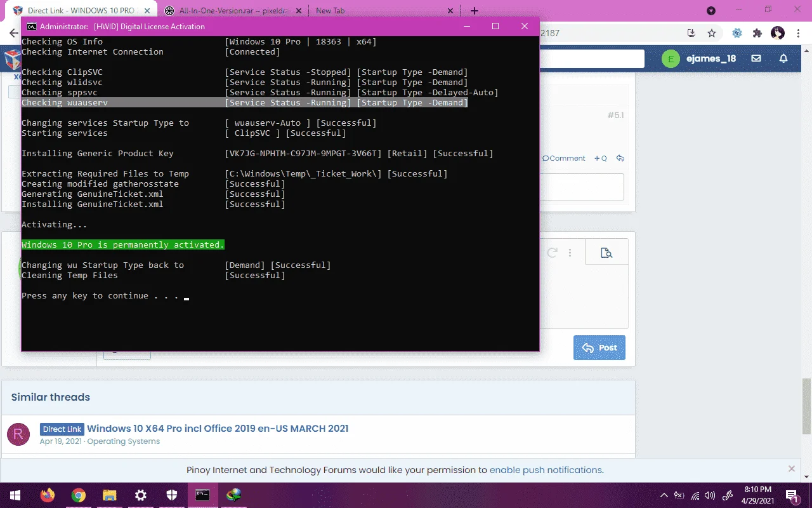Click the browser back arrow
812x508 pixels.
coord(13,33)
